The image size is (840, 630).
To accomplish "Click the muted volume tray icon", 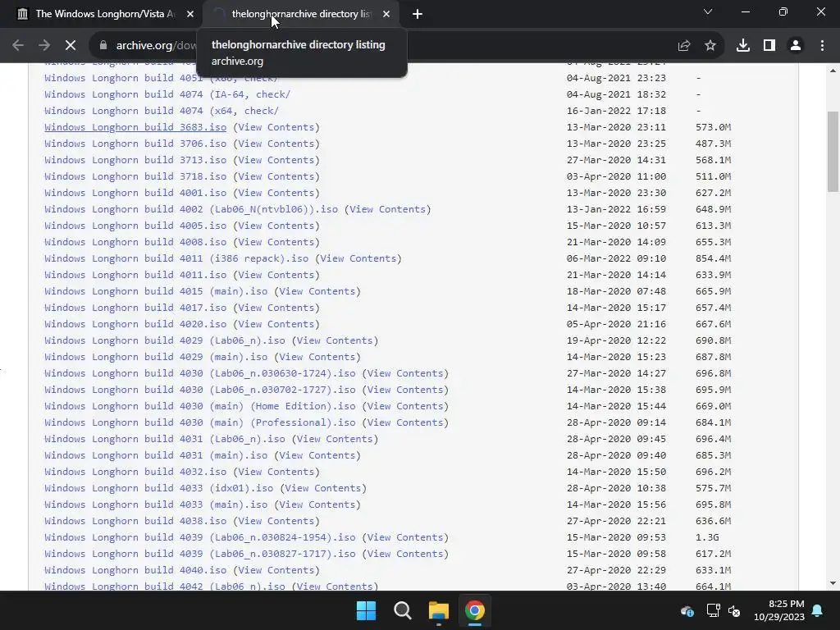I will pos(734,610).
